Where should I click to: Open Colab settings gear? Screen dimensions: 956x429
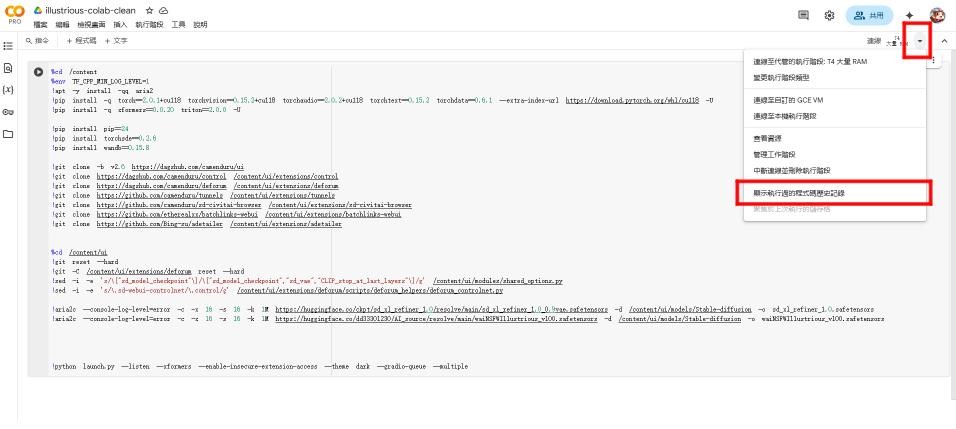point(830,15)
